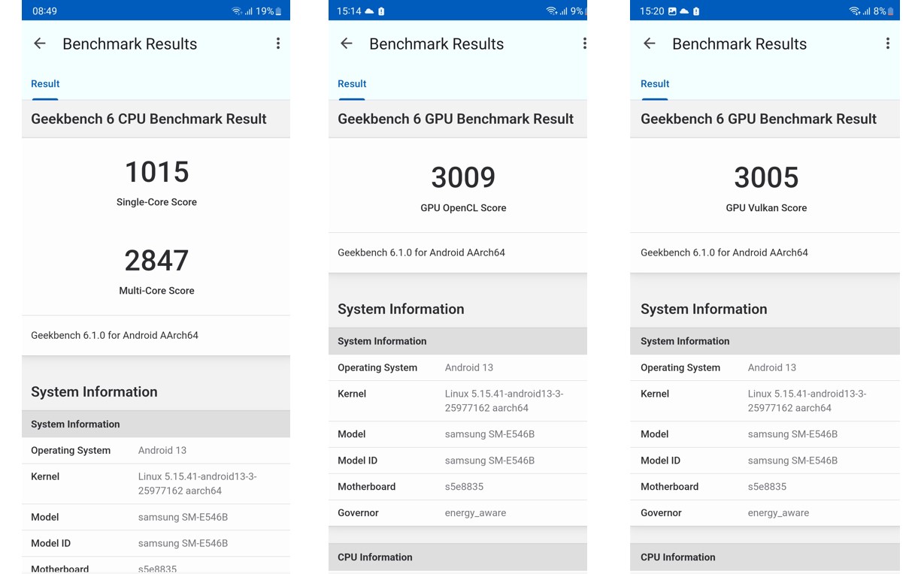Viewport: 924px width, 574px height.
Task: Tap the Geekbench 6 GPU heading above score 3009
Action: (456, 119)
